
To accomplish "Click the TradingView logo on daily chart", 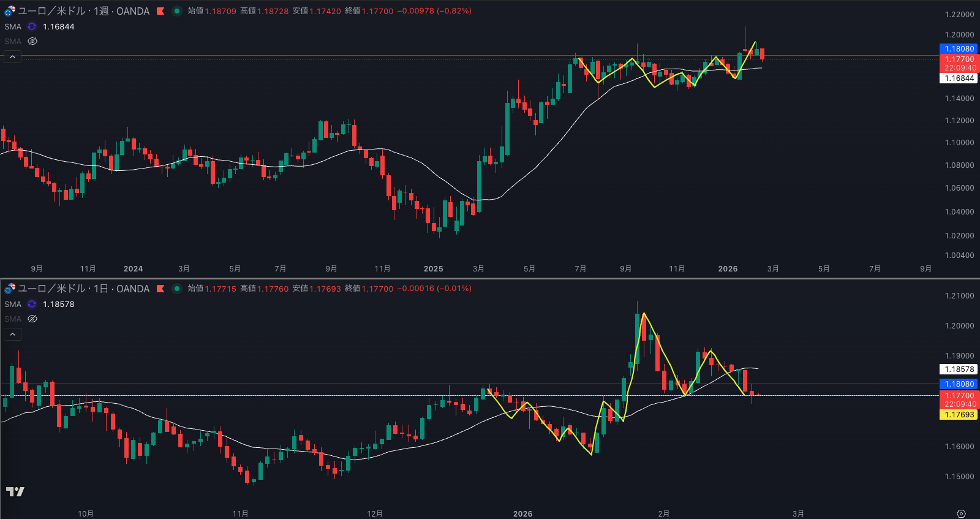I will [15, 491].
